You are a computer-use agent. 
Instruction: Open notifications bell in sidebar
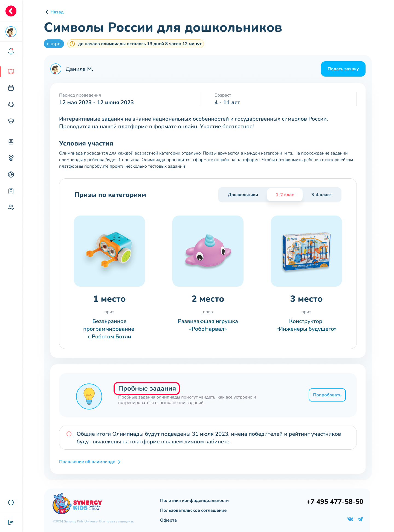[11, 51]
